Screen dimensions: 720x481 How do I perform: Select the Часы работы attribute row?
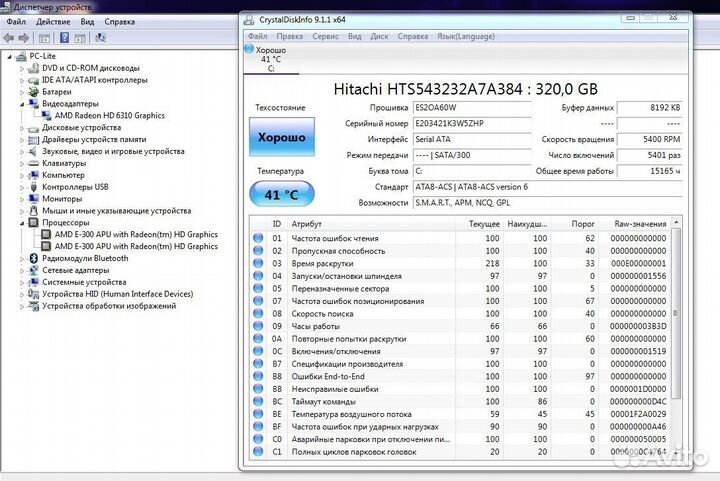[461, 326]
